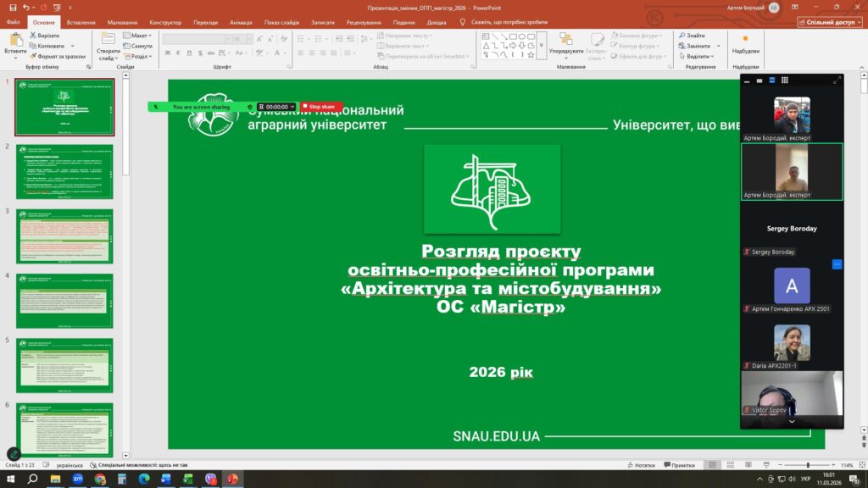Toggle the Notes (Нотатки) pane
Viewport: 868px width, 488px height.
pyautogui.click(x=641, y=465)
